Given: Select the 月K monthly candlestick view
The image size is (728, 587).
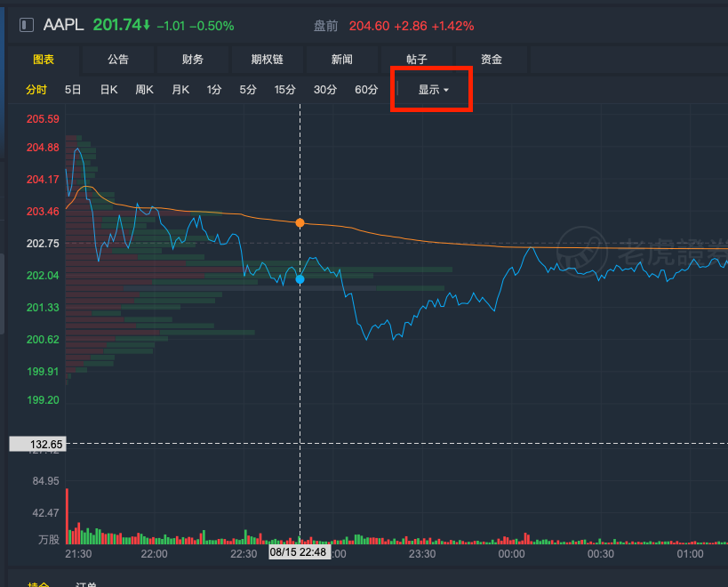Looking at the screenshot, I should pos(180,90).
